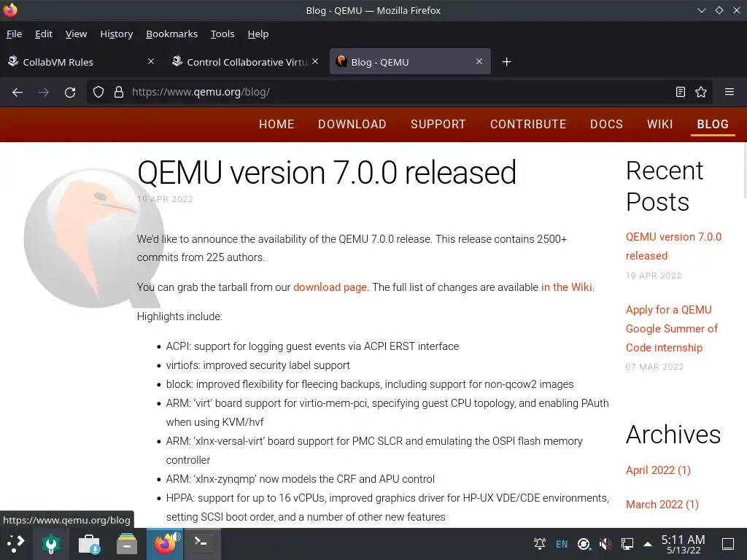Close the Control Collaborative Virtual tab
Image resolution: width=747 pixels, height=560 pixels.
coord(315,61)
